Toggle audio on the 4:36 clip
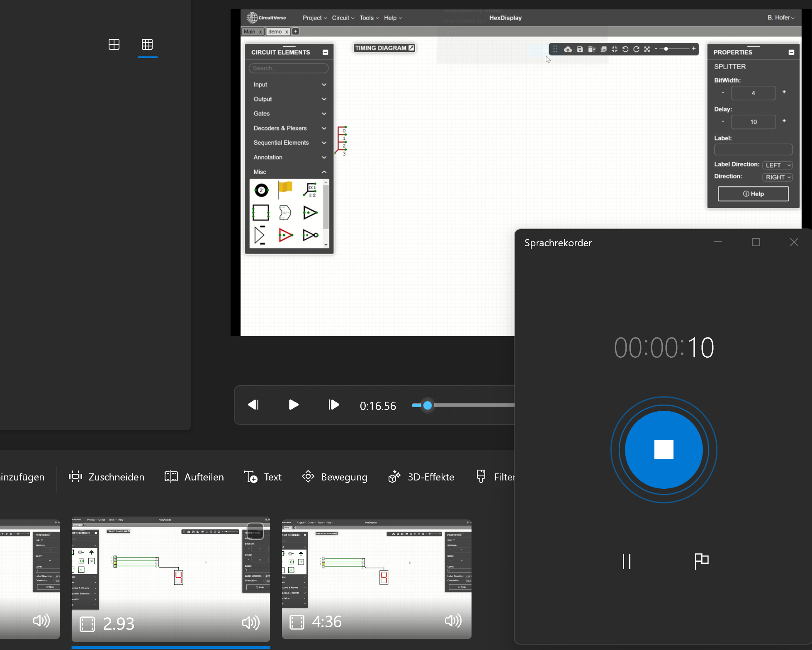The width and height of the screenshot is (812, 650). tap(453, 621)
